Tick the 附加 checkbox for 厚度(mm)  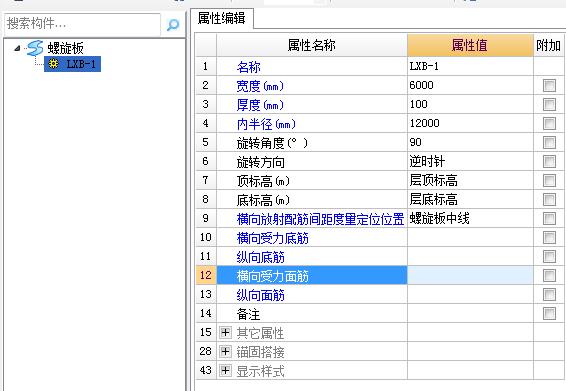tap(549, 105)
